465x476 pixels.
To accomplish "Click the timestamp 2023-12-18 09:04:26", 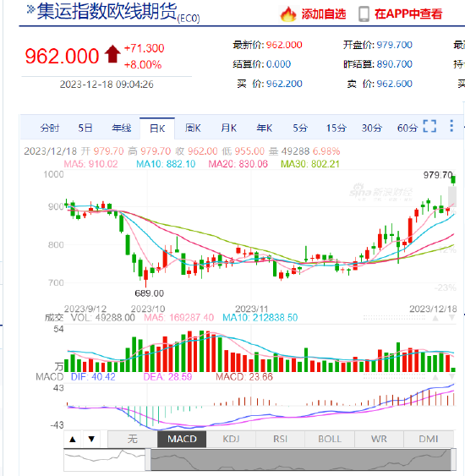I will tap(107, 85).
